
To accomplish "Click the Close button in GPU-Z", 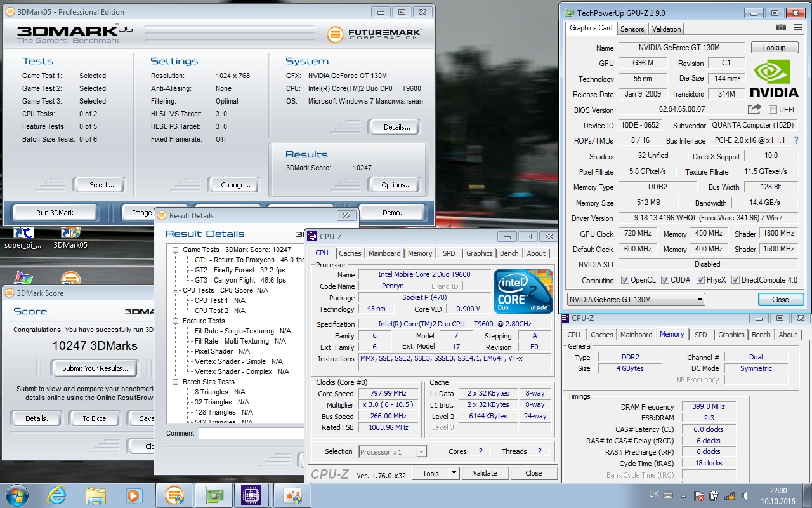I will pos(780,300).
